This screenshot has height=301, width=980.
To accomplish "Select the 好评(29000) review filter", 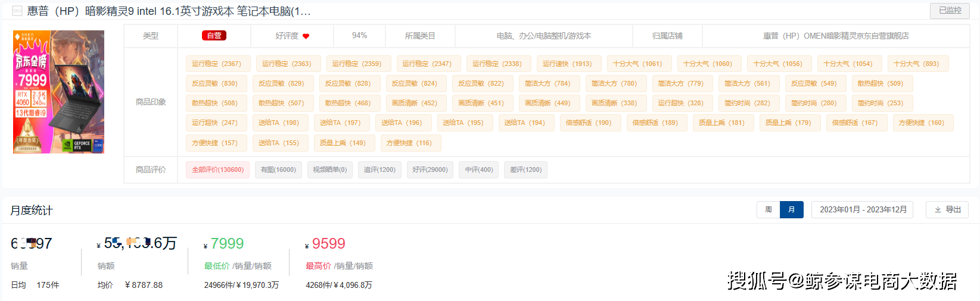I will [430, 170].
